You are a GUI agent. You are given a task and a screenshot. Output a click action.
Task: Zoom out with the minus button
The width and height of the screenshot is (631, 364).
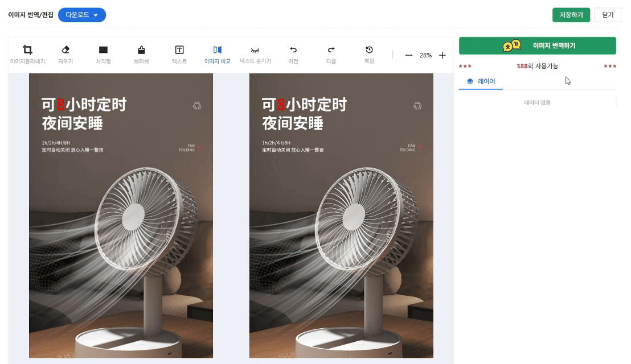coord(408,55)
